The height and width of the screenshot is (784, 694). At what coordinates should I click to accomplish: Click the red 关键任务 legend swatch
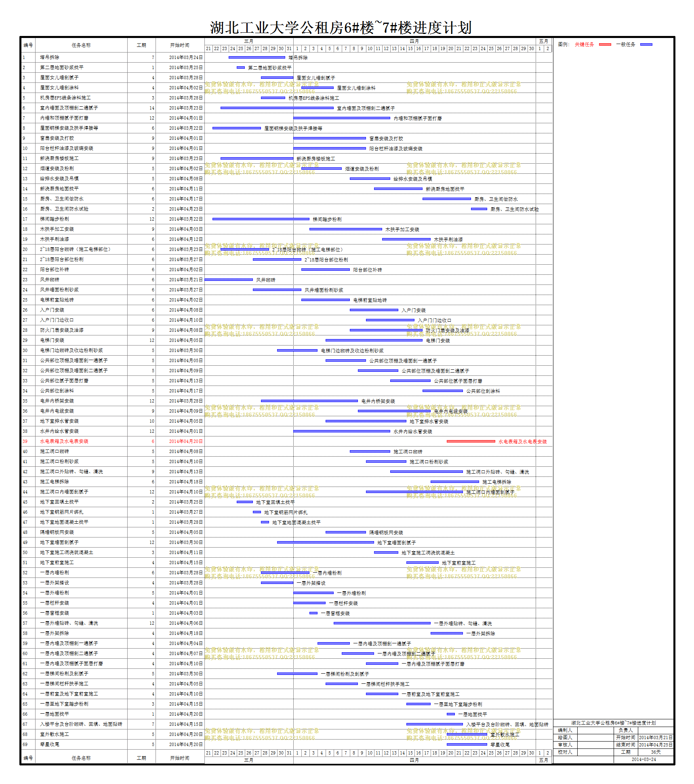pos(605,44)
